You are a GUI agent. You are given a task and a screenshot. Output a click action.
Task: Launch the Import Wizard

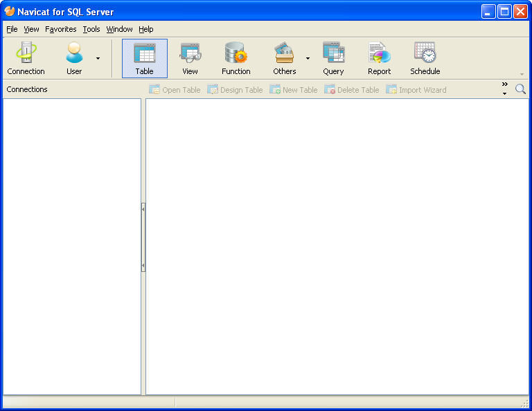tap(416, 90)
